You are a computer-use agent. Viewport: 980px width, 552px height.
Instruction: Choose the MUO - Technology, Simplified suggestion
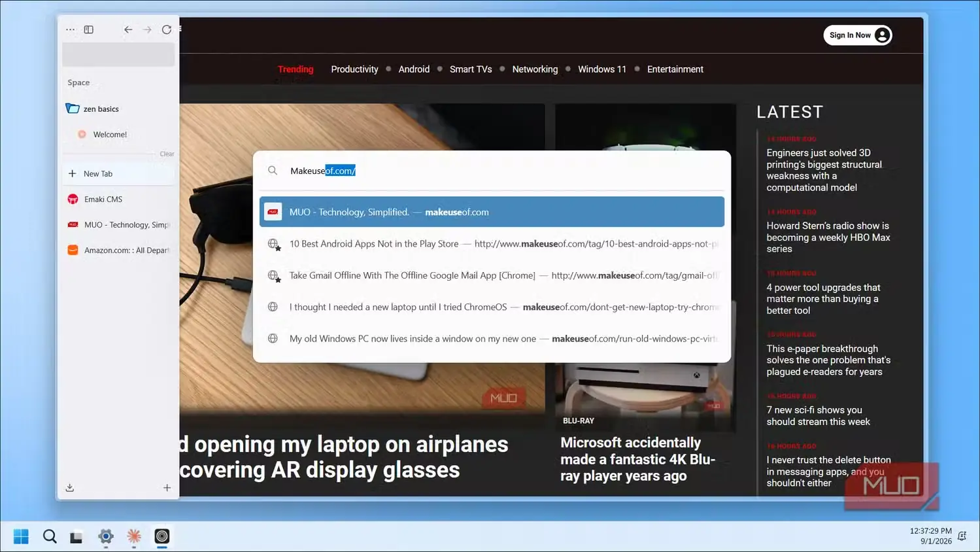point(492,212)
